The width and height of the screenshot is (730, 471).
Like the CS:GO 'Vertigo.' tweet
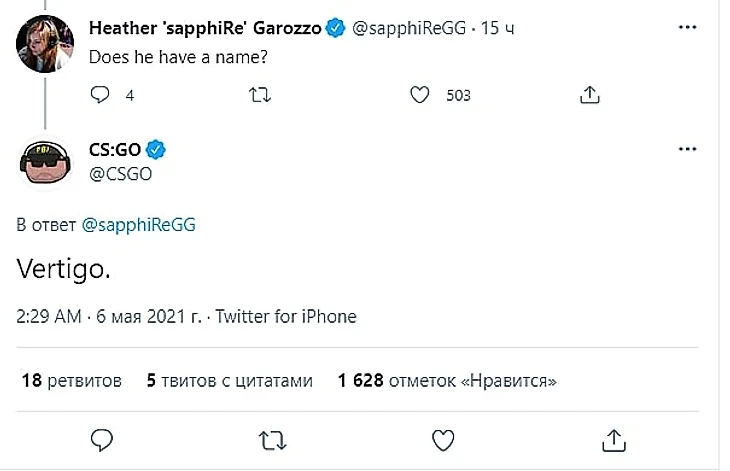pyautogui.click(x=443, y=439)
